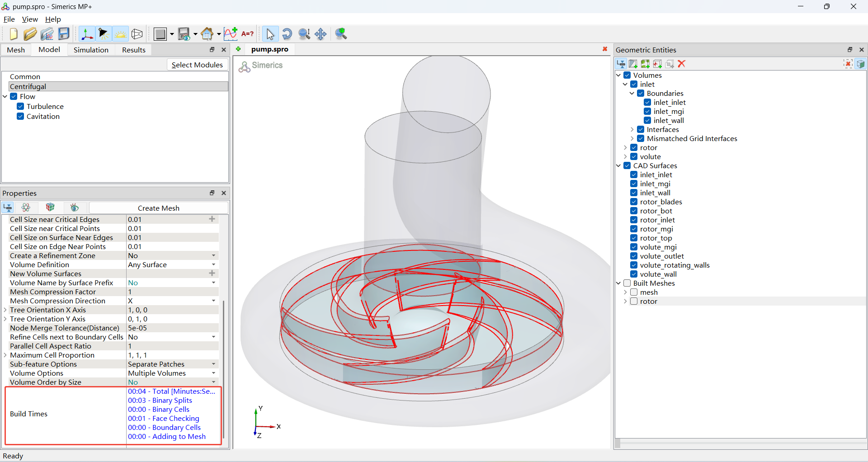Open the View menu
868x462 pixels.
[30, 19]
